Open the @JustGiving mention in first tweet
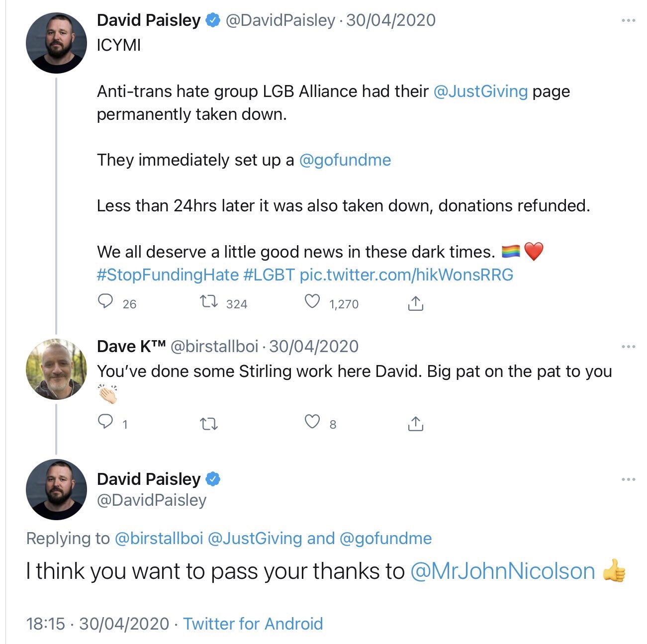The width and height of the screenshot is (647, 644). 480,92
